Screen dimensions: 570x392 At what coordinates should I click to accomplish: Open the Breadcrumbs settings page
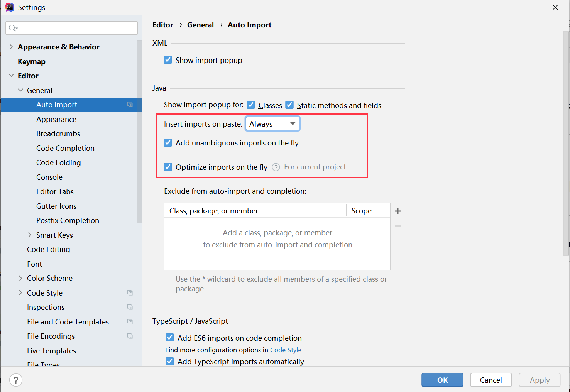pos(58,133)
